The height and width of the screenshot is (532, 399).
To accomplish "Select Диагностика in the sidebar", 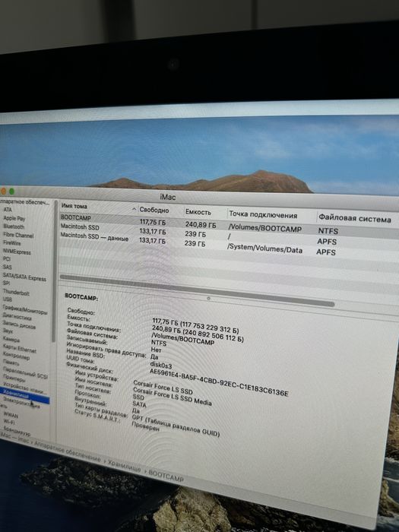I will (17, 317).
